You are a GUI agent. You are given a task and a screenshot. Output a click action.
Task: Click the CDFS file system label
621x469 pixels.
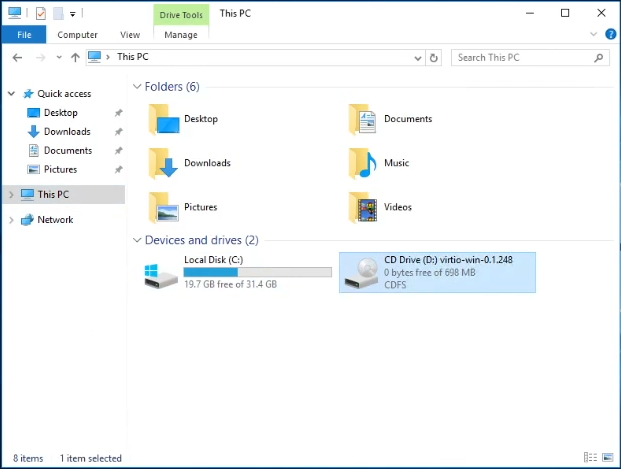click(395, 285)
